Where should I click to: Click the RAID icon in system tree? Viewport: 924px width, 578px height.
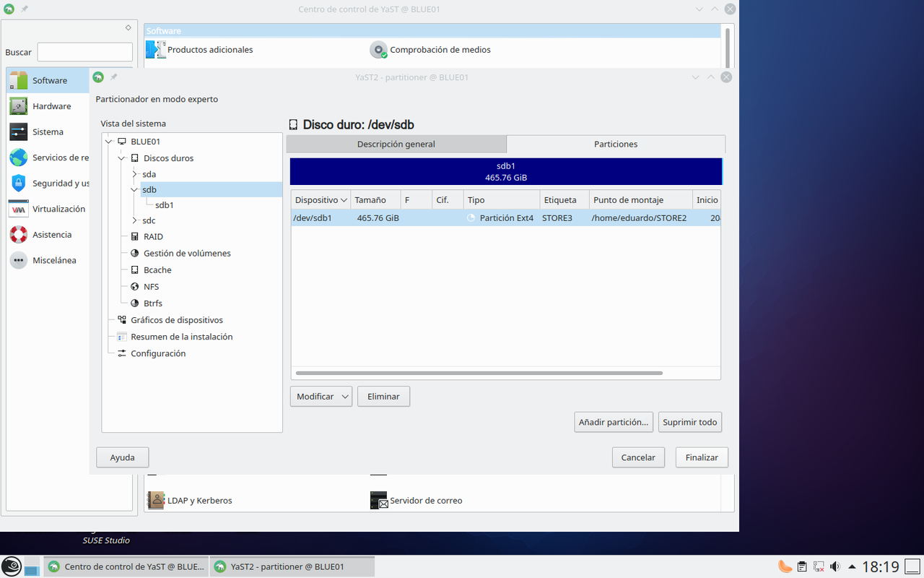point(135,237)
